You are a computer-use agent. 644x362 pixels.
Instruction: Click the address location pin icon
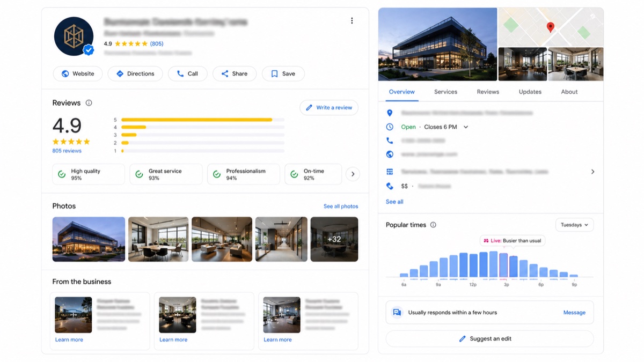tap(390, 113)
